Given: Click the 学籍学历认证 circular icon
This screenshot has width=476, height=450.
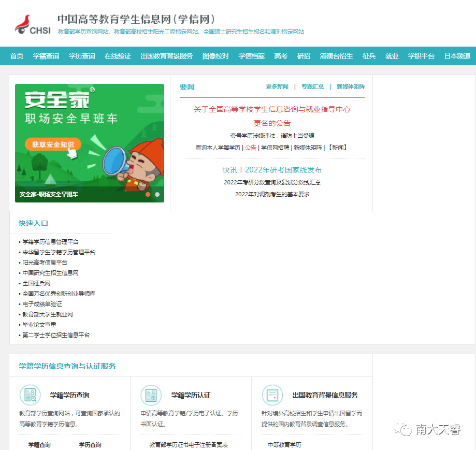Looking at the screenshot, I should 151,395.
